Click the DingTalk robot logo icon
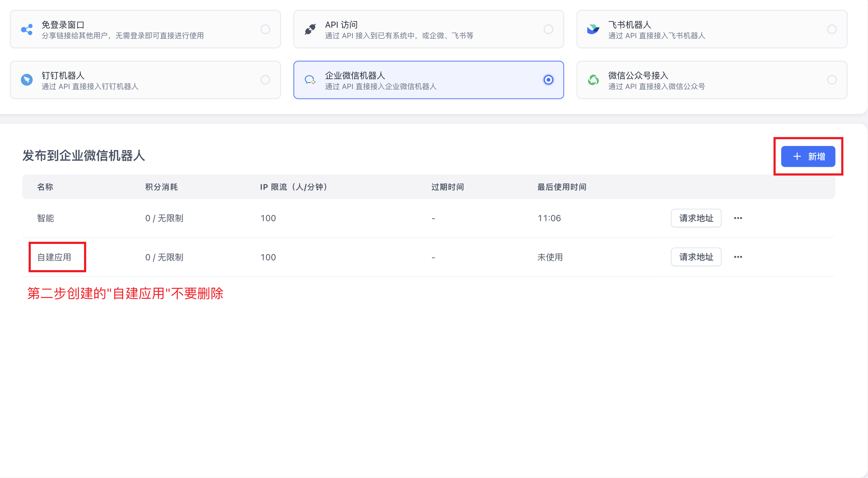868x478 pixels. (x=26, y=80)
